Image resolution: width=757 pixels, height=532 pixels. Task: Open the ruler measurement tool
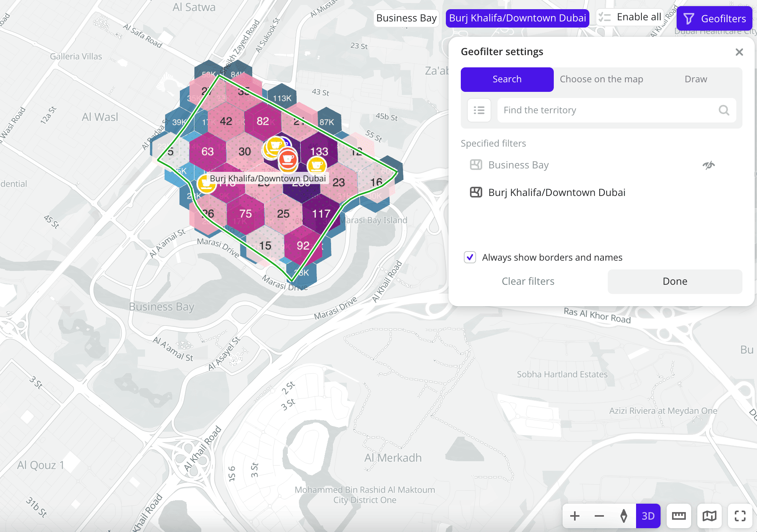(x=679, y=516)
